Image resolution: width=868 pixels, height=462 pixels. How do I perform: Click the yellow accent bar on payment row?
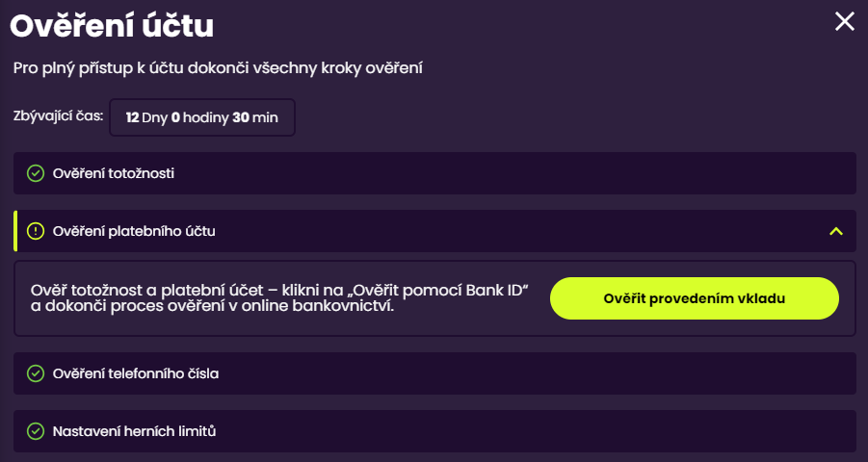point(15,231)
